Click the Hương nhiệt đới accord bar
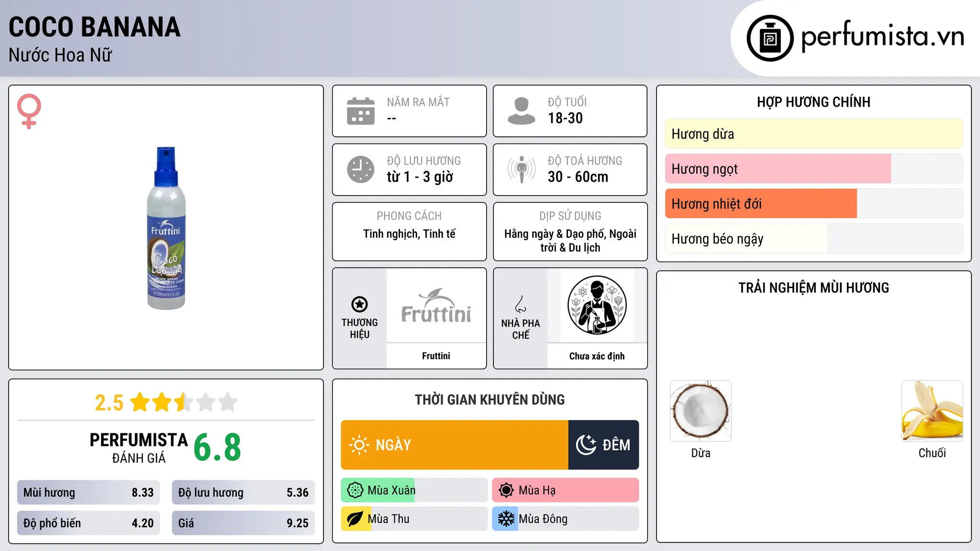This screenshot has height=551, width=980. [813, 204]
